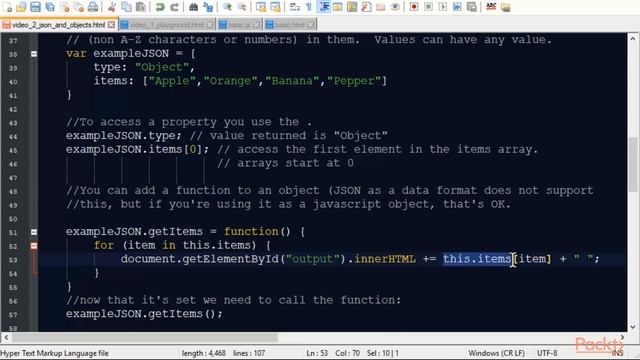The width and height of the screenshot is (640, 360).
Task: Save the current recorded macro icon
Action: click(471, 7)
